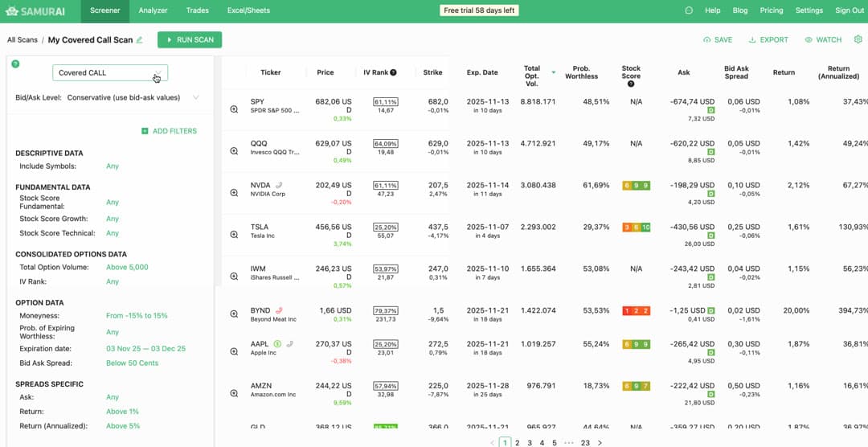The image size is (868, 447).
Task: Zoom into the IWM row magnifier
Action: click(x=234, y=277)
